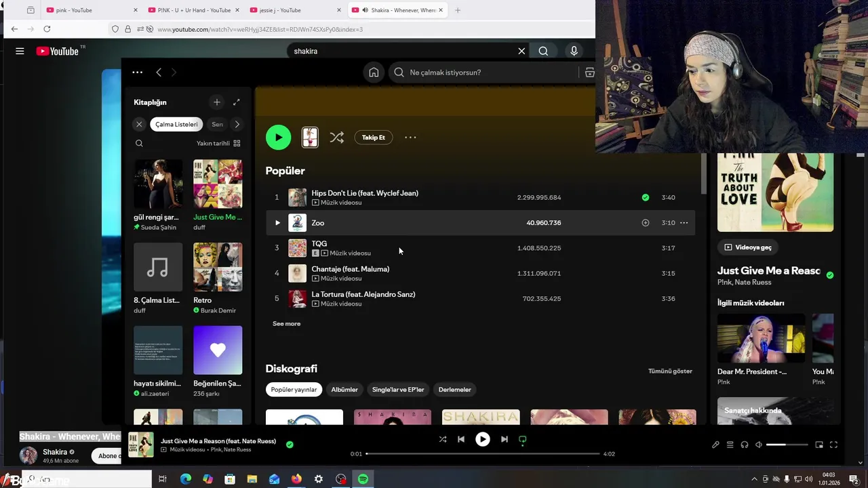This screenshot has height=488, width=868.
Task: Enter fullscreen in the Spotify player
Action: pyautogui.click(x=833, y=445)
